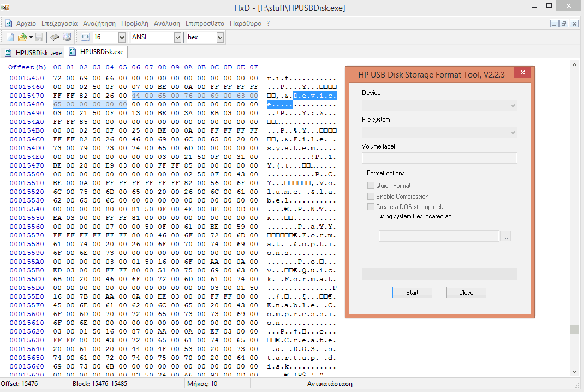Toggle the Enable Compression checkbox
Viewport: 584px width, 392px height.
pos(371,197)
